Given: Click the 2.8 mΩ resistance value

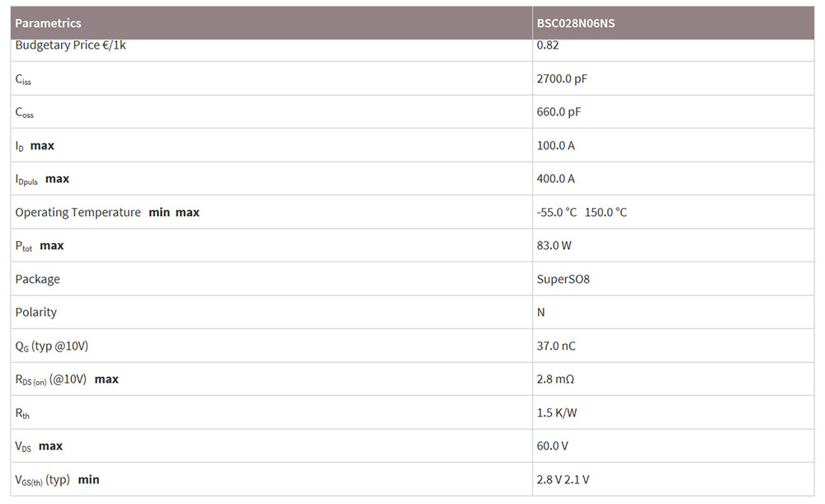Looking at the screenshot, I should pyautogui.click(x=555, y=379).
